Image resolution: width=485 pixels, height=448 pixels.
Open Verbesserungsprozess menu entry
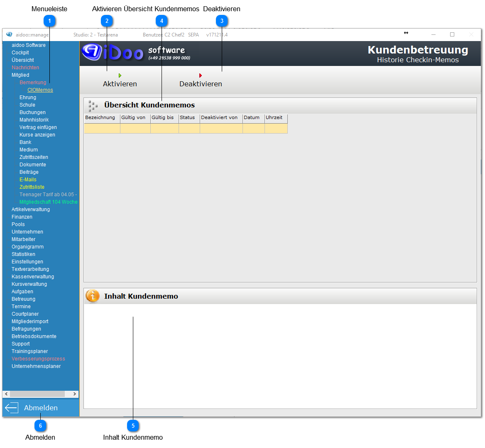[38, 359]
